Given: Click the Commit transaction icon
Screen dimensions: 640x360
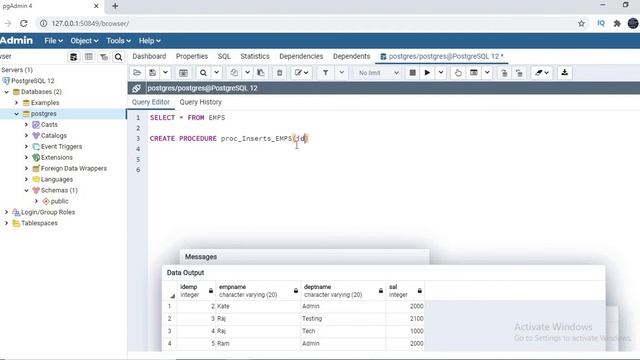Looking at the screenshot, I should 504,73.
